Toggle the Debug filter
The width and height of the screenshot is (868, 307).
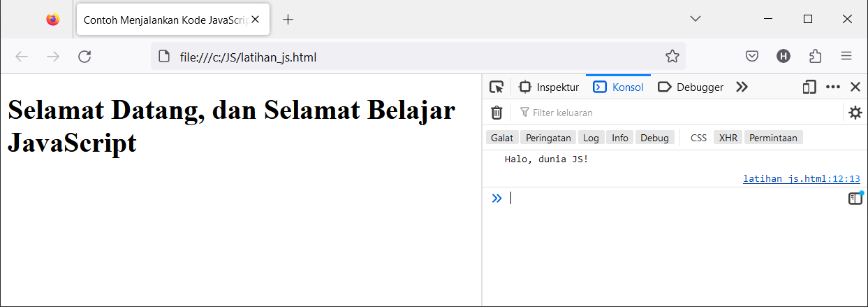click(655, 138)
